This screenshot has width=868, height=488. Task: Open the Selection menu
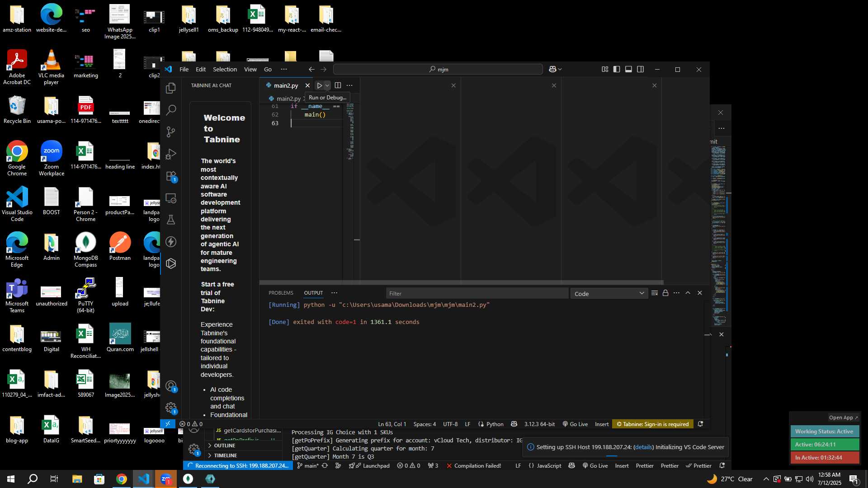(225, 69)
